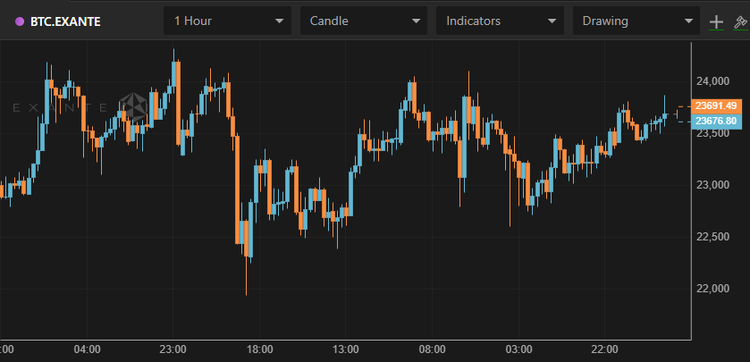The image size is (750, 362).
Task: Open the Candle chart type dropdown
Action: [x=364, y=21]
